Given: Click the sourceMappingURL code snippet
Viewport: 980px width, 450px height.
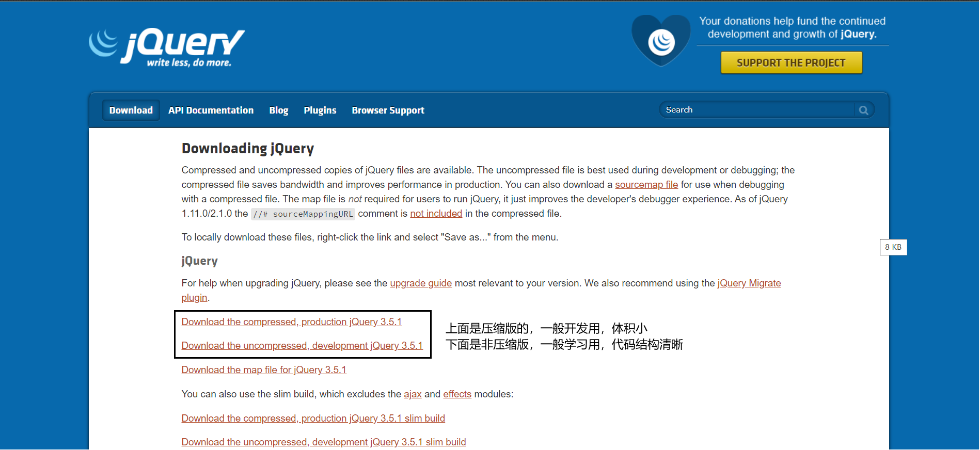Looking at the screenshot, I should (303, 214).
